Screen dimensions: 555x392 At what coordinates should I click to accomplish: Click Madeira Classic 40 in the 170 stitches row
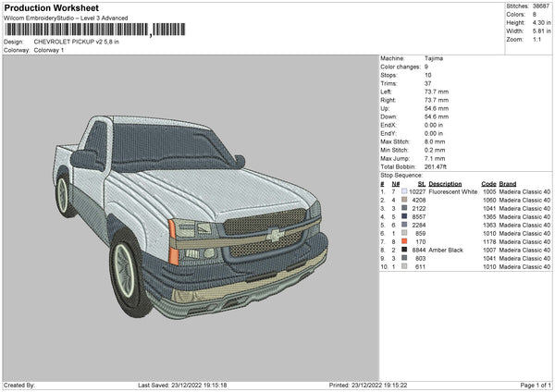click(x=524, y=241)
